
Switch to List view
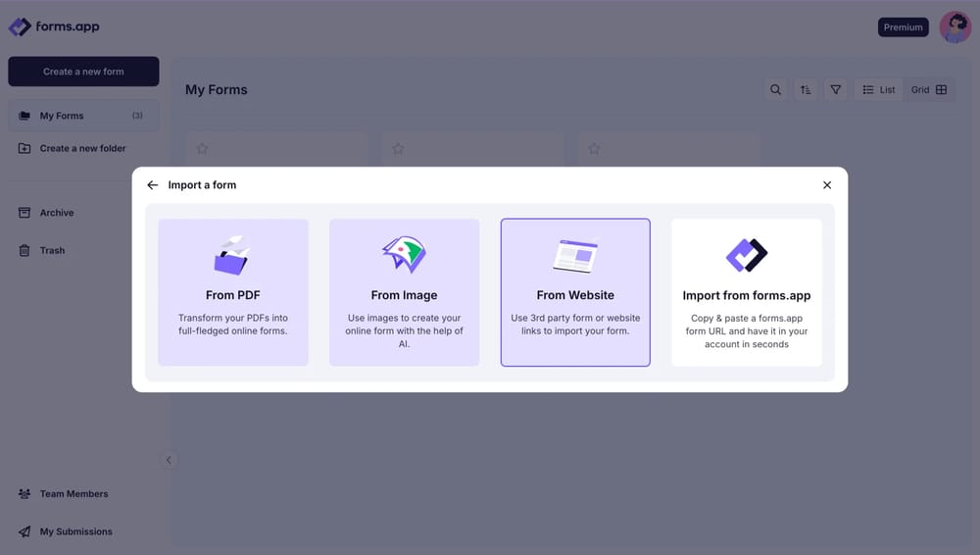(878, 90)
